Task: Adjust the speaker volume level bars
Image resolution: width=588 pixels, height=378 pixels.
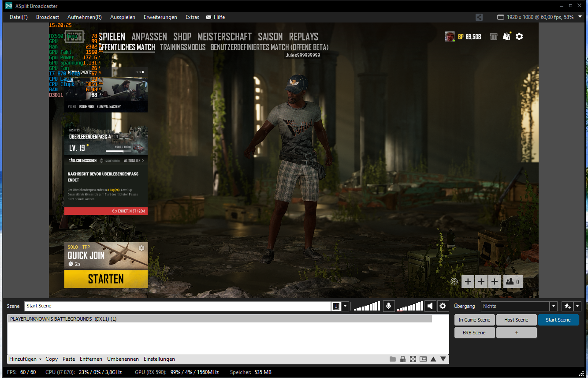Action: pyautogui.click(x=410, y=306)
